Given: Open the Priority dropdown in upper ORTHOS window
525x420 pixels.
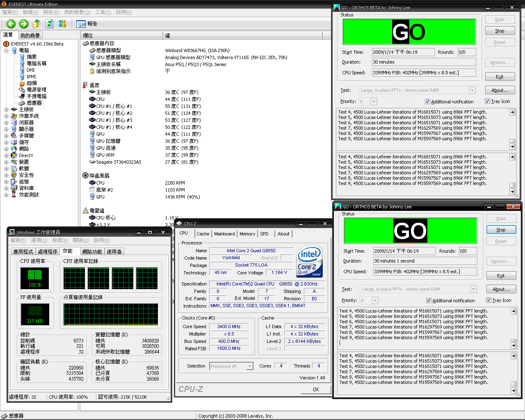Looking at the screenshot, I should pos(374,101).
